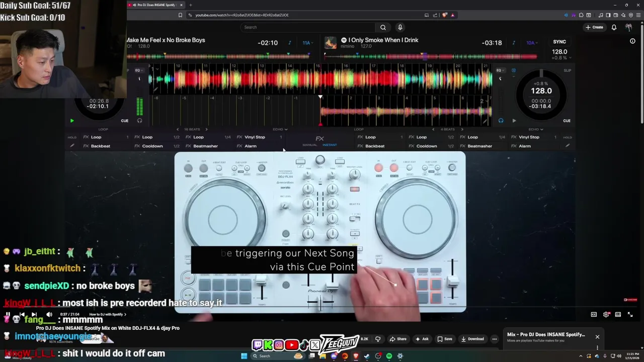Decrease right loop length below 4 BEATS
Image resolution: width=644 pixels, height=362 pixels.
pos(433,129)
